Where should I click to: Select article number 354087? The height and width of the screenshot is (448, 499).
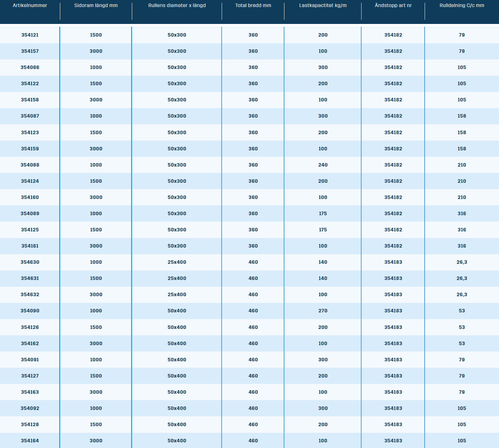click(x=30, y=116)
